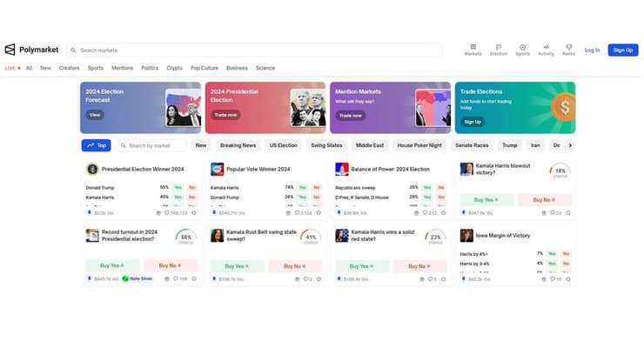The height and width of the screenshot is (362, 644).
Task: Click gift icon on Popular Vote Winner card
Action: point(288,213)
